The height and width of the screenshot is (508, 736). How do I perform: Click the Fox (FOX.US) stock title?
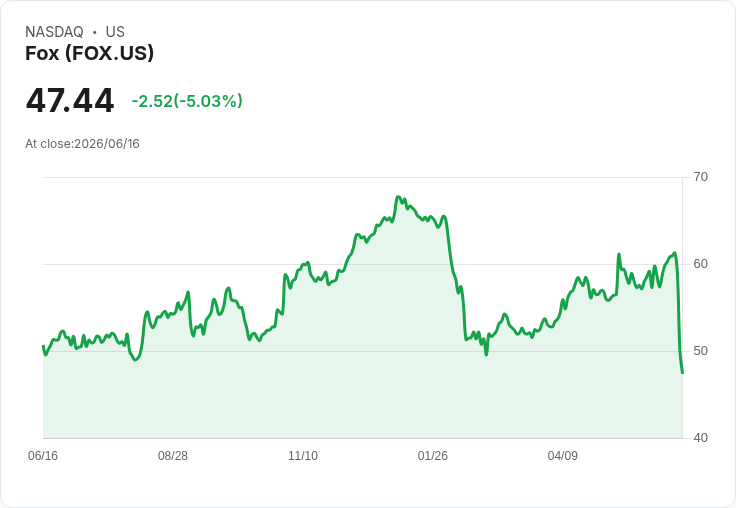pyautogui.click(x=89, y=53)
